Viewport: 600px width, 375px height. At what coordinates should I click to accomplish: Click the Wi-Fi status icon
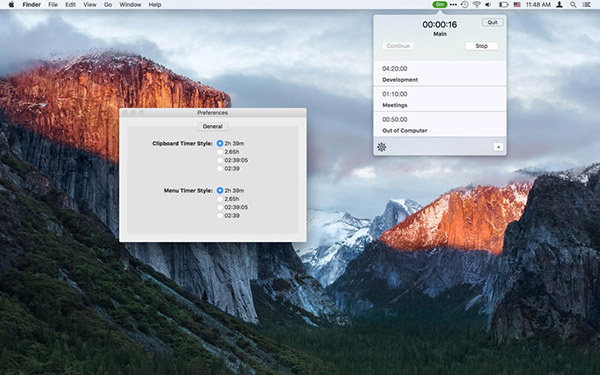coord(476,5)
